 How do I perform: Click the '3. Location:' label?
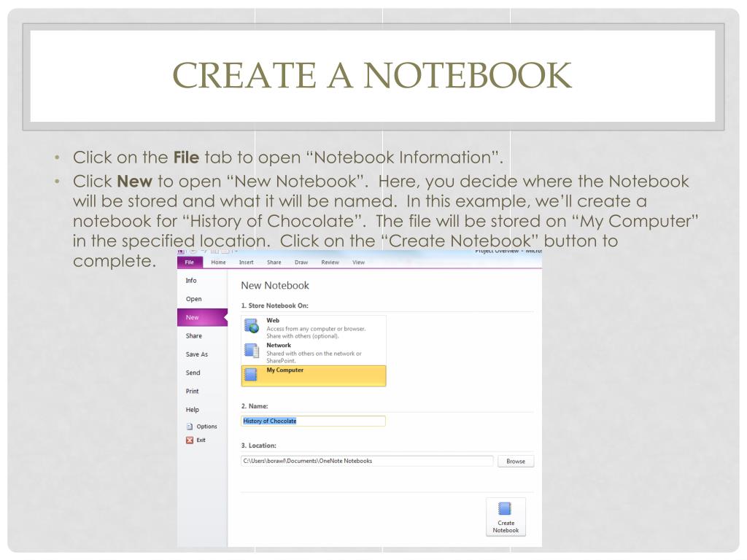259,446
